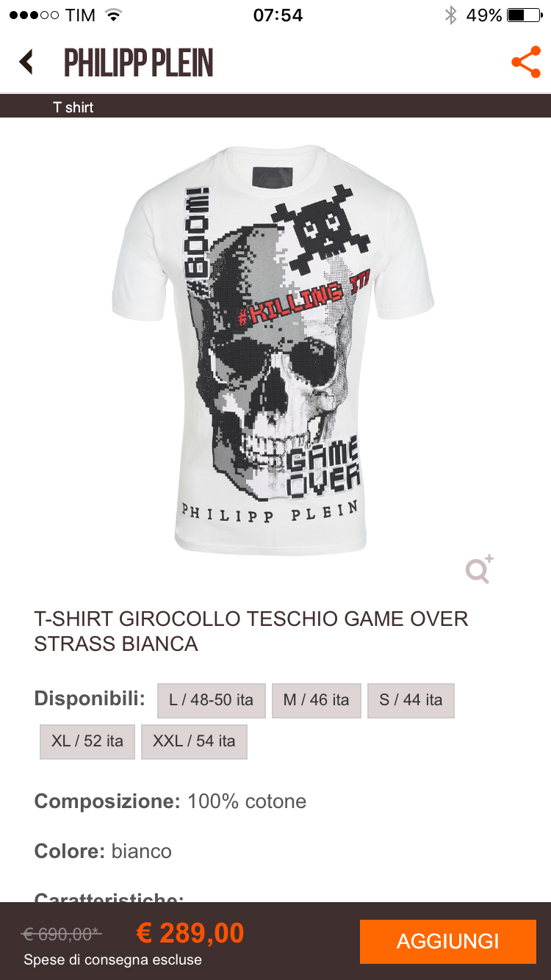Tap the crossed-out € 690,00 price
This screenshot has width=551, height=980.
point(62,934)
